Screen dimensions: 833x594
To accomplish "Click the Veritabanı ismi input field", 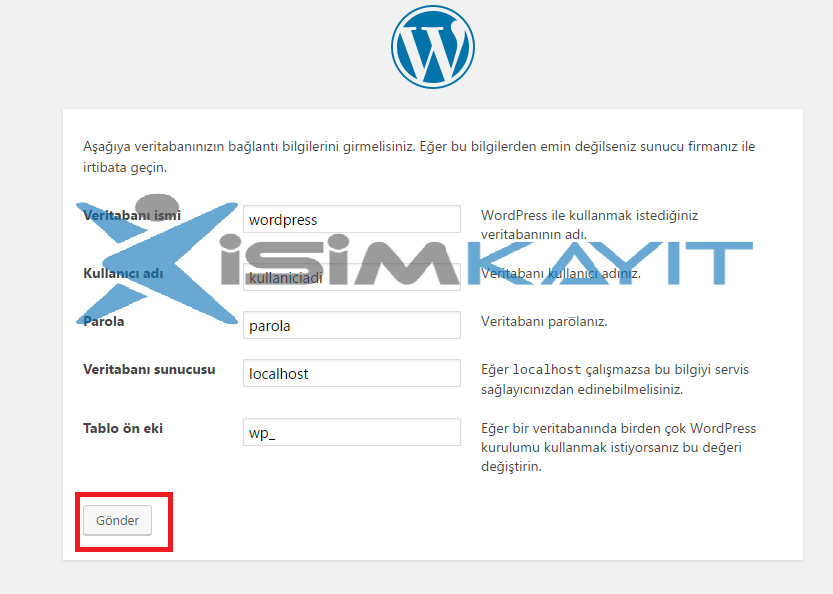I will [352, 219].
